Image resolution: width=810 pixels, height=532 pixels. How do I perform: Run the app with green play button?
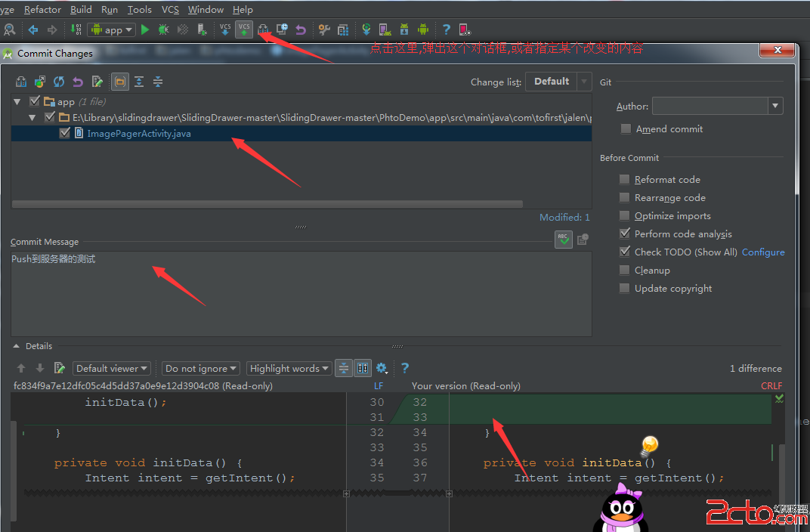tap(145, 29)
